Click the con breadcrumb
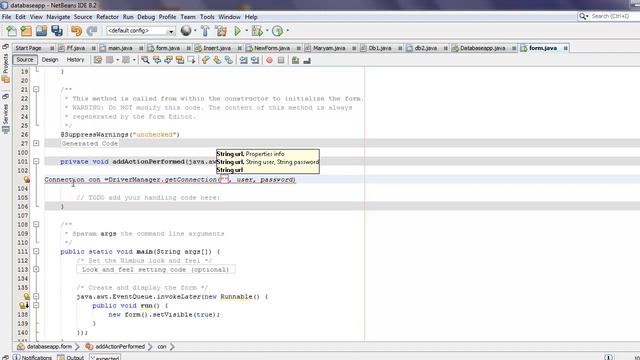This screenshot has width=640, height=360. click(x=162, y=347)
